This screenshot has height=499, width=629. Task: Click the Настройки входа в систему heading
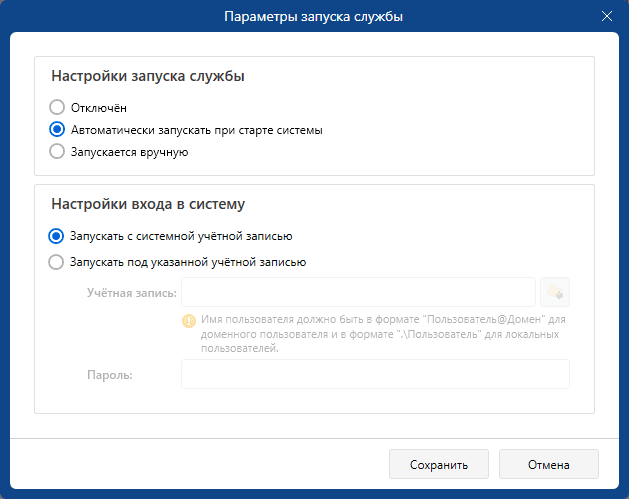(x=148, y=205)
